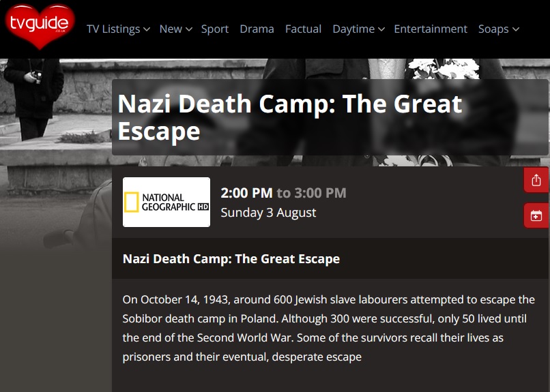
Task: Click the red share icon button
Action: [536, 180]
